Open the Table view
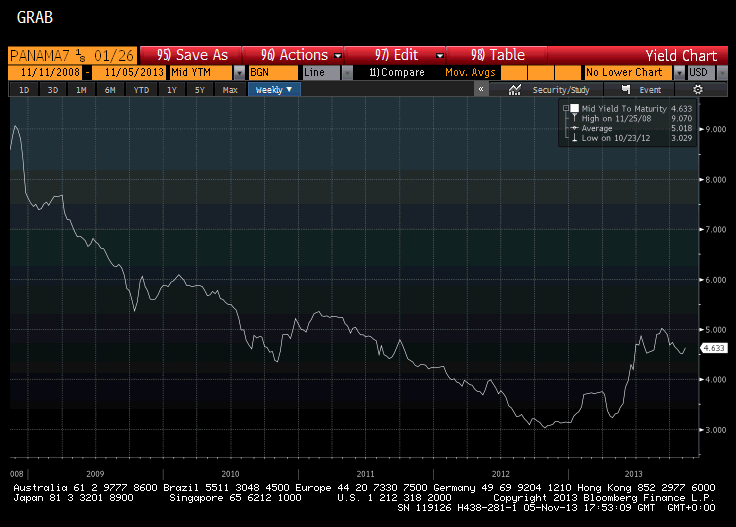736x527 pixels. [x=498, y=55]
